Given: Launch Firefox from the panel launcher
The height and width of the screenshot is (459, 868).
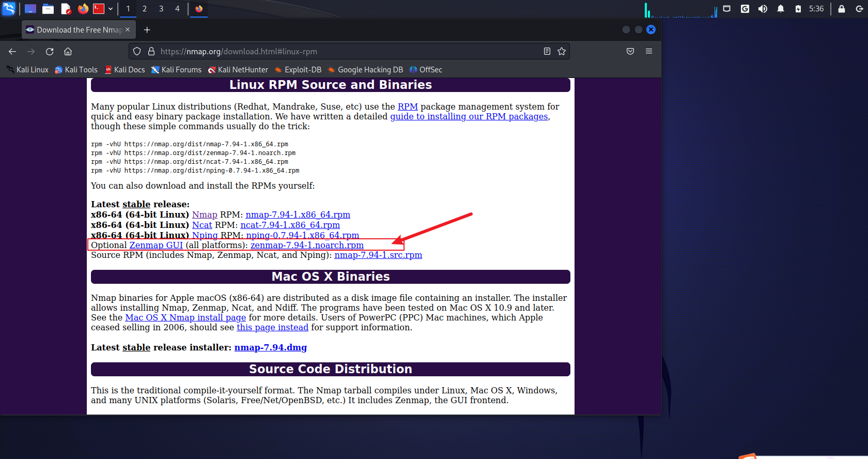Looking at the screenshot, I should tap(83, 9).
